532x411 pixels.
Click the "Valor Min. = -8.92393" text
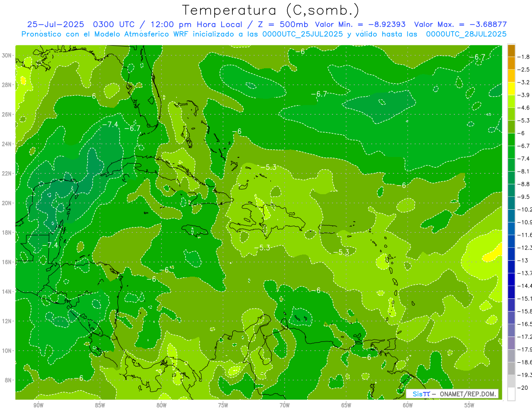tap(361, 24)
